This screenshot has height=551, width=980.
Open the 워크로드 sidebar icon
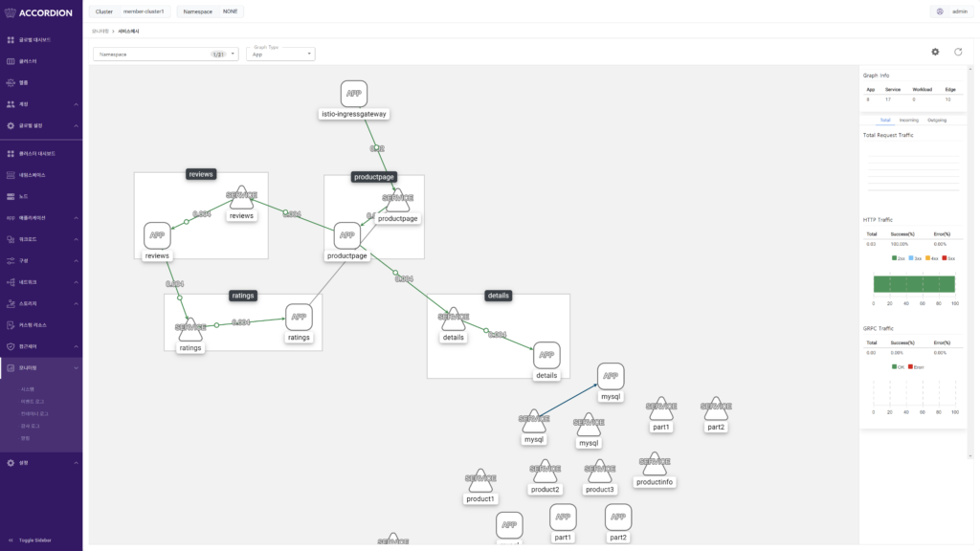point(11,239)
